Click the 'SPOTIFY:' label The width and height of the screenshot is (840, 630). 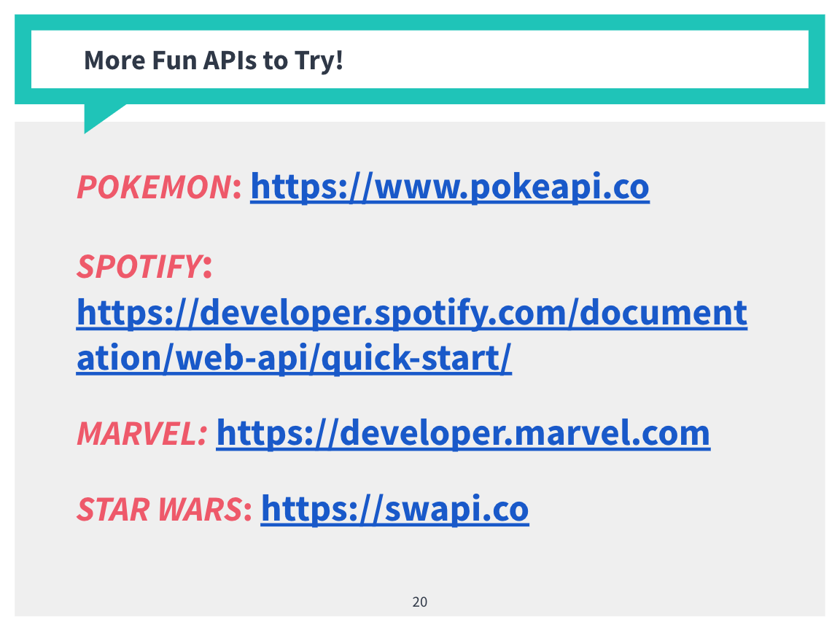144,266
